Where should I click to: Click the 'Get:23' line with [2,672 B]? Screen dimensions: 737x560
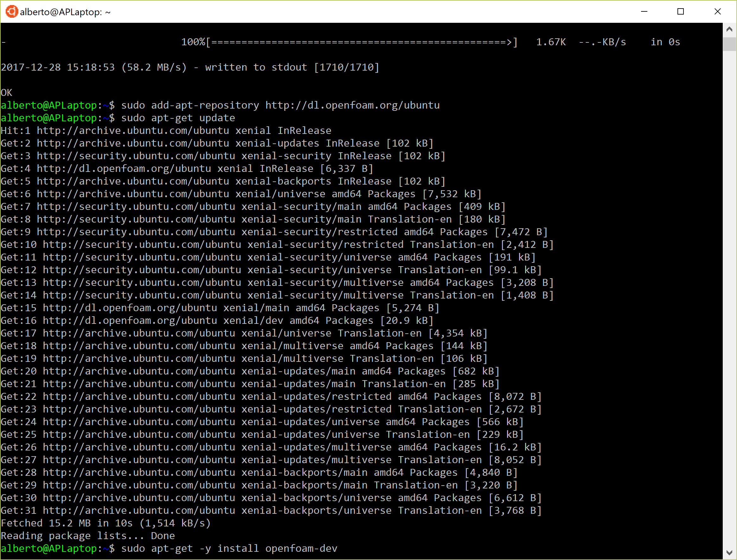[271, 409]
